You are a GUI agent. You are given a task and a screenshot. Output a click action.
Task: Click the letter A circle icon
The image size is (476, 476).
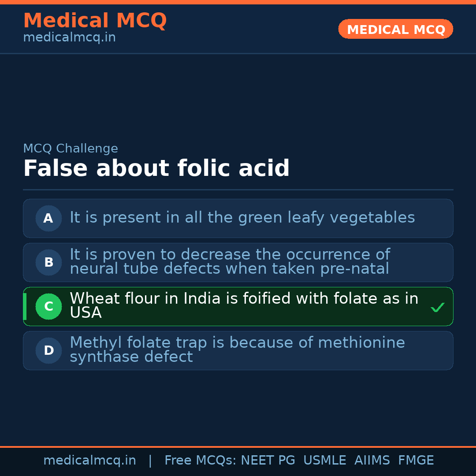48,218
